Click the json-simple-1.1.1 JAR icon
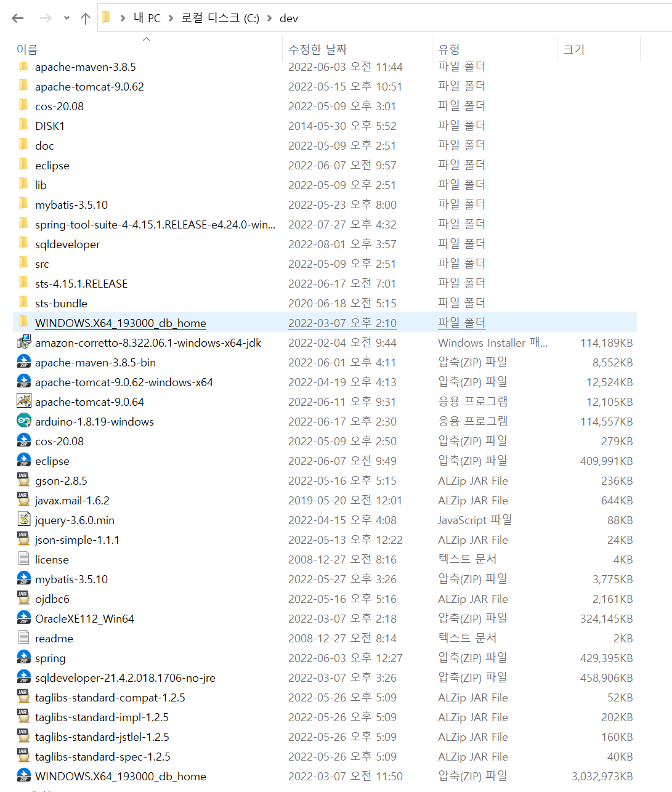The width and height of the screenshot is (672, 792). (23, 539)
